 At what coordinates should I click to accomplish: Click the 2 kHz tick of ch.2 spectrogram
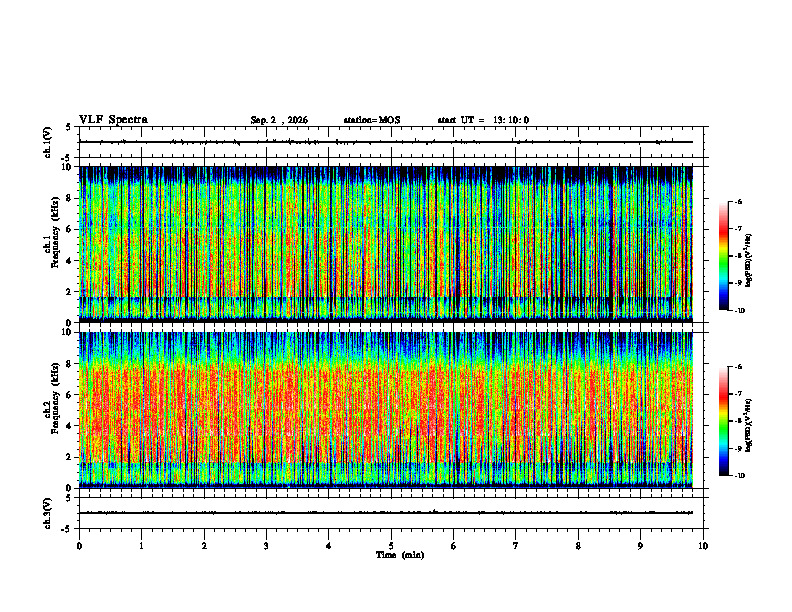[70, 457]
